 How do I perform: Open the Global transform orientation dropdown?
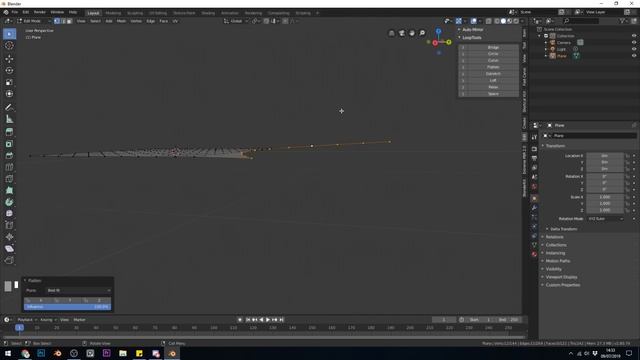tap(236, 21)
